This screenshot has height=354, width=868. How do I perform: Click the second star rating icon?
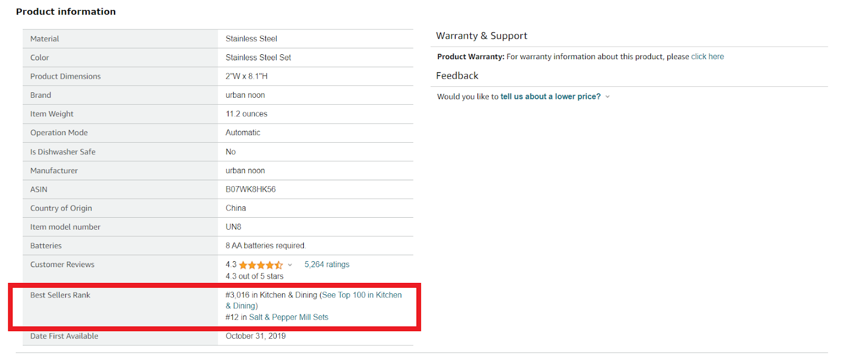(251, 265)
